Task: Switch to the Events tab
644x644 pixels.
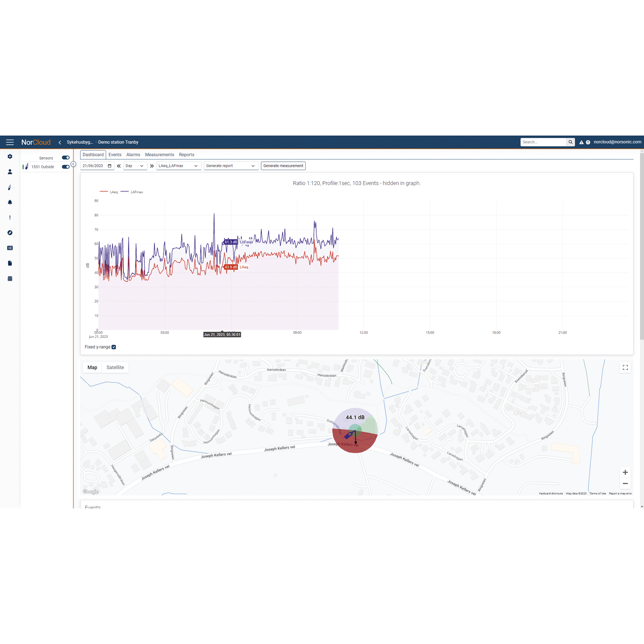Action: [x=115, y=155]
